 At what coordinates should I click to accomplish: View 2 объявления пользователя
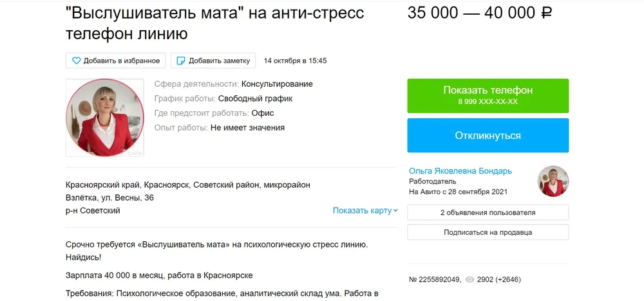point(488,212)
